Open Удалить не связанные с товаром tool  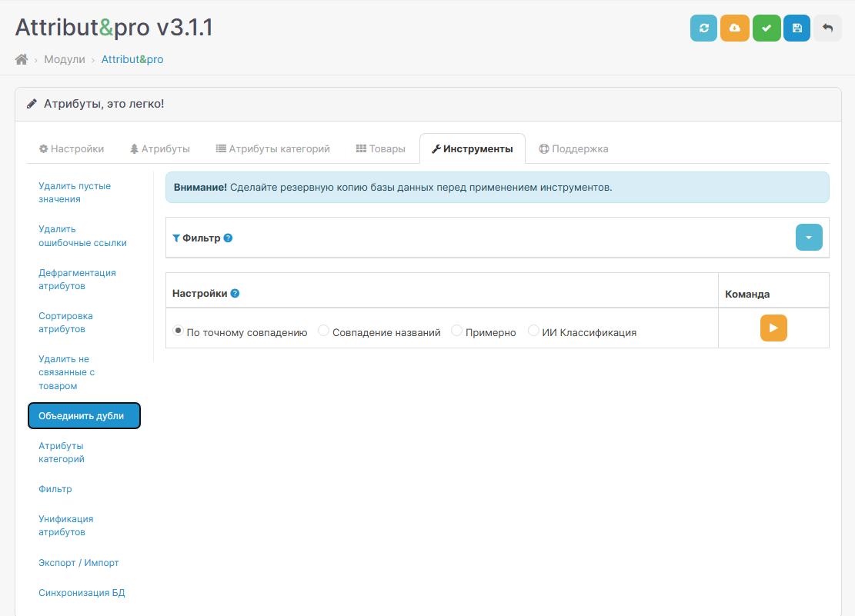point(84,372)
